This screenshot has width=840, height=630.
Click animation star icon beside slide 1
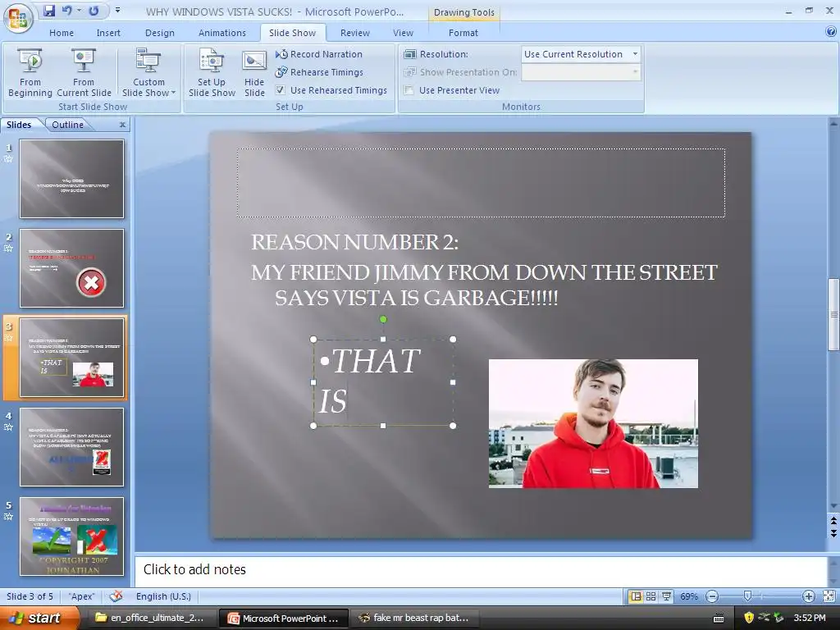click(8, 158)
